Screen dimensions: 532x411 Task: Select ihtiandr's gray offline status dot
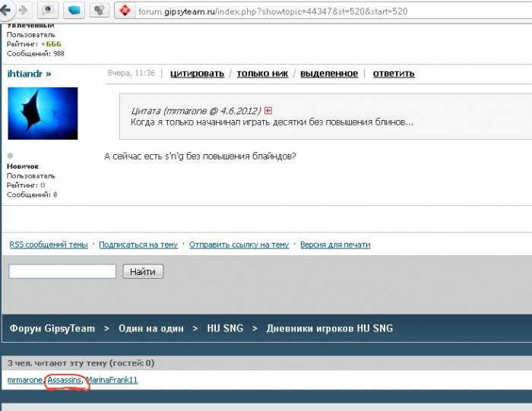(x=10, y=156)
